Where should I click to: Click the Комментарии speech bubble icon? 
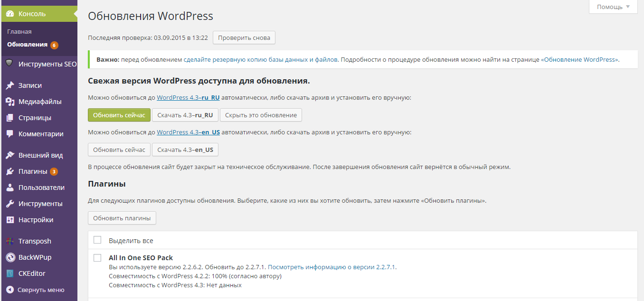click(9, 134)
